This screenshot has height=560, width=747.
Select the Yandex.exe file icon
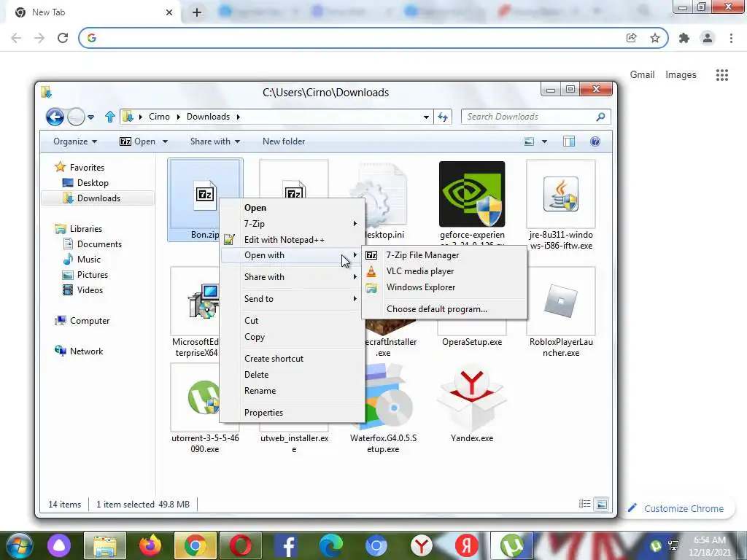click(472, 398)
